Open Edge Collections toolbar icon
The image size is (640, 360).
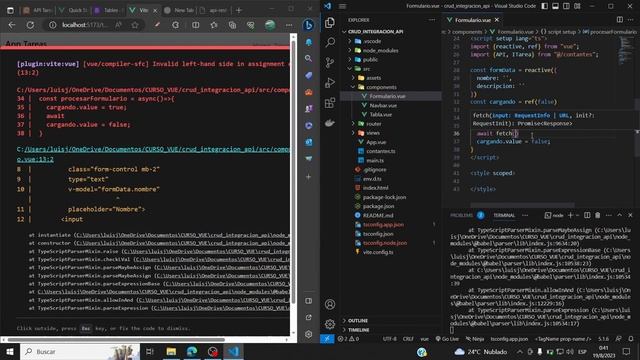coord(232,25)
